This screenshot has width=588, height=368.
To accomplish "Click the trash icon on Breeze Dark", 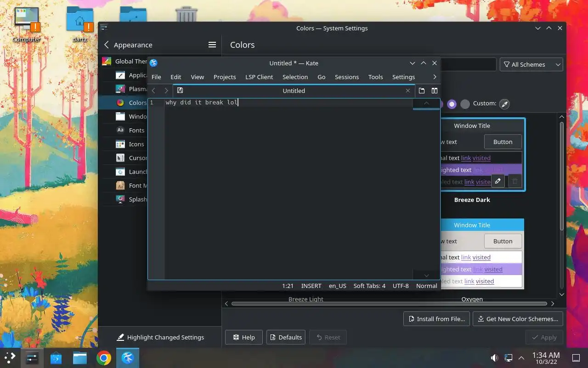I will click(514, 181).
